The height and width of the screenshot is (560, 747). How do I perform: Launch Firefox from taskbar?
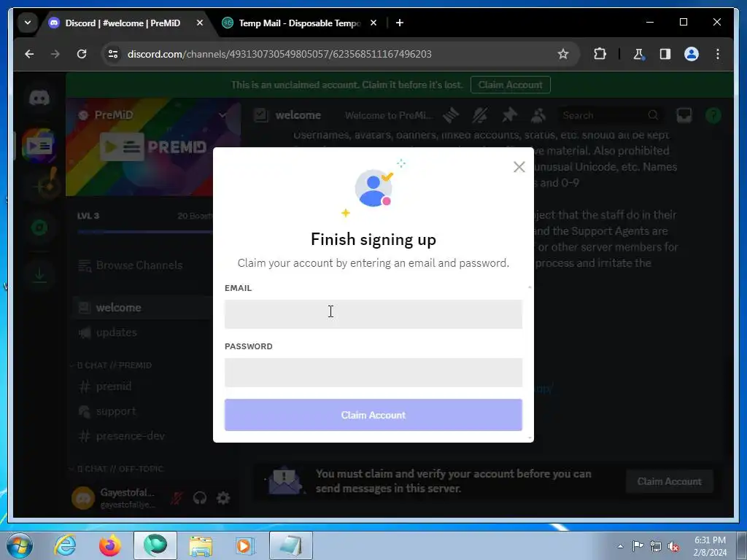[109, 545]
